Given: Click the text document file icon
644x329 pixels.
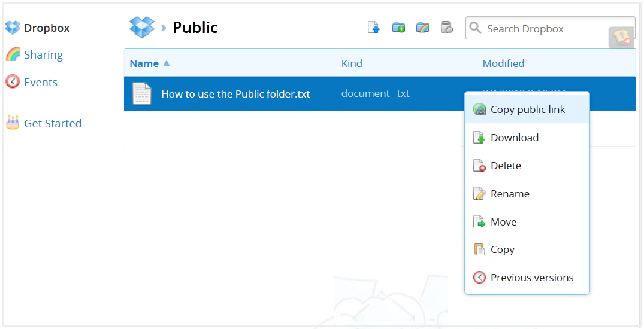Looking at the screenshot, I should 142,93.
